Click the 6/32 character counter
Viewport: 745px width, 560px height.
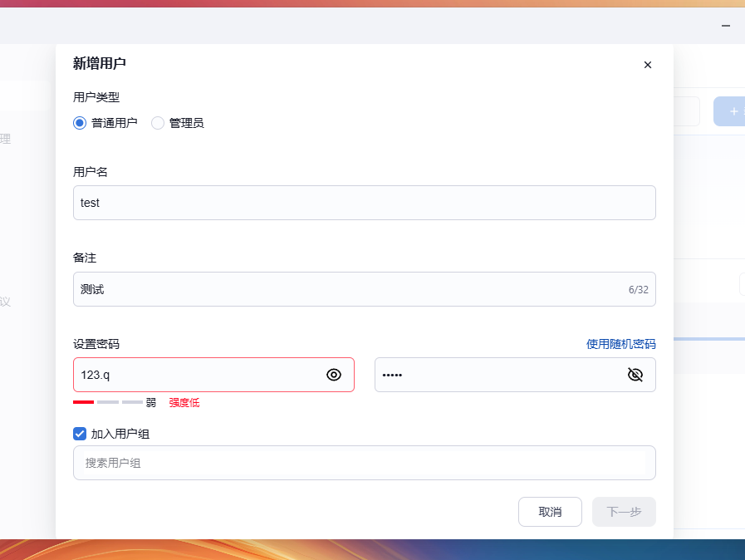tap(638, 290)
